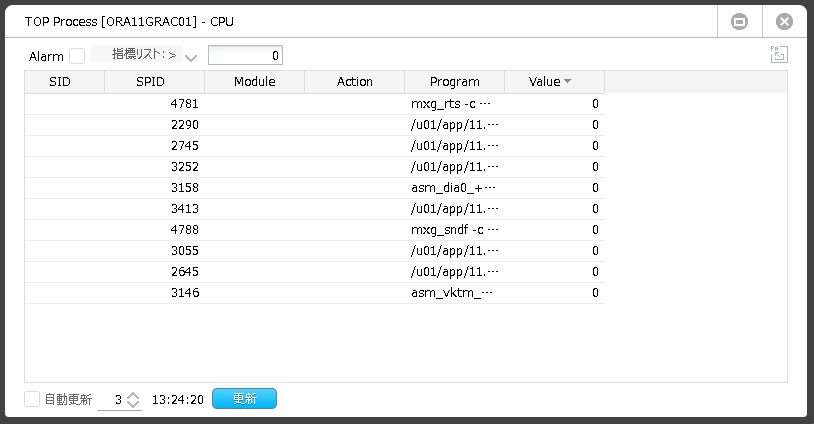Click the export table icon at top right
Image resolution: width=814 pixels, height=424 pixels.
coord(779,54)
